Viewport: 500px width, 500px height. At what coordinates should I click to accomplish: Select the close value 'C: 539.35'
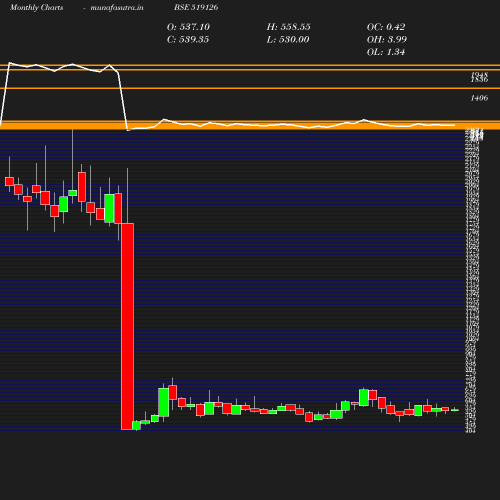188,39
